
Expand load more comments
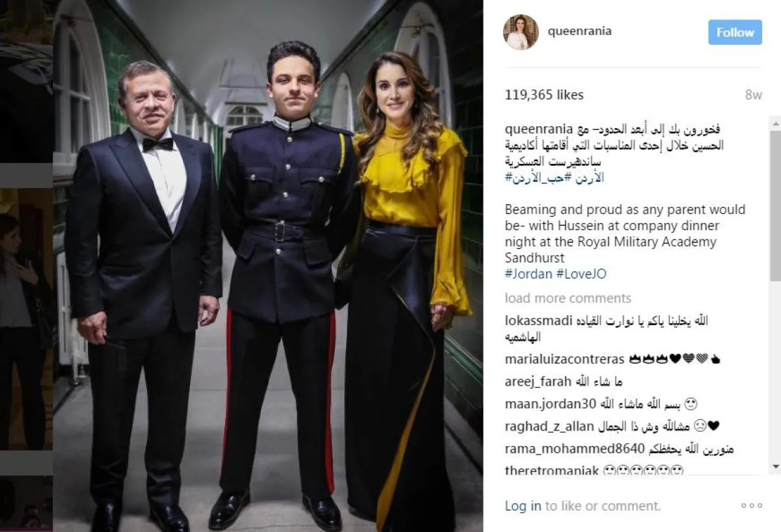coord(568,298)
